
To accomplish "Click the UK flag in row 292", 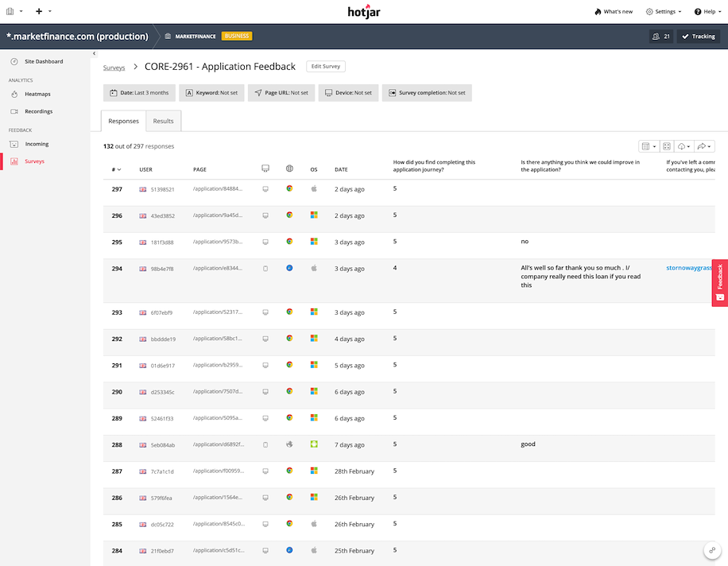I will point(143,339).
